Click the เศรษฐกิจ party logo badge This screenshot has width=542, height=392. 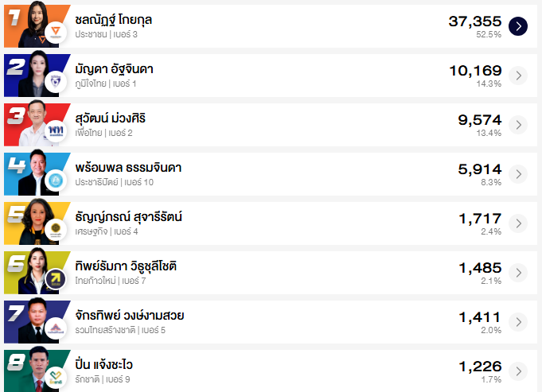55,230
